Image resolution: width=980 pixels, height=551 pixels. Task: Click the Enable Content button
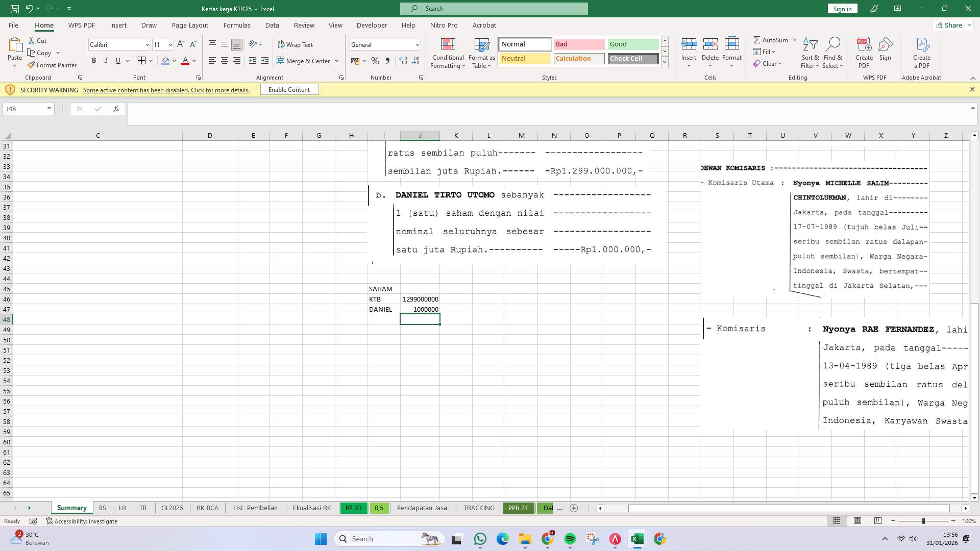(289, 89)
